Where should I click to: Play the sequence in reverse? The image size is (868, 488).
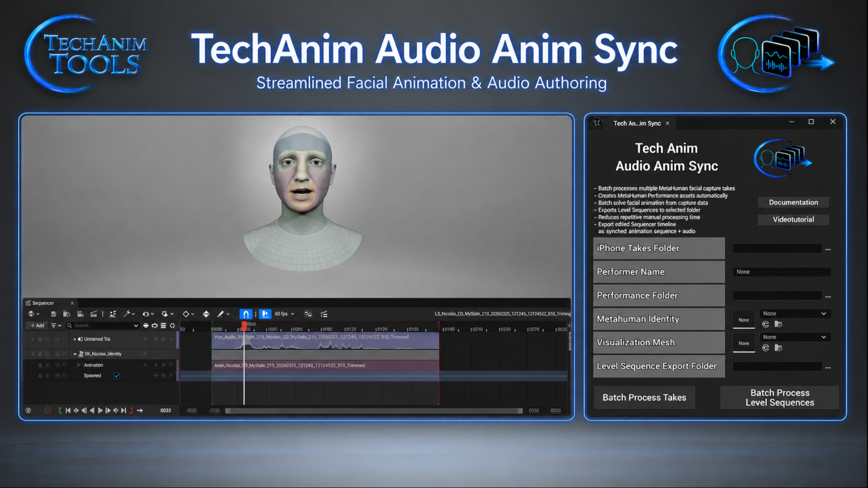click(92, 410)
